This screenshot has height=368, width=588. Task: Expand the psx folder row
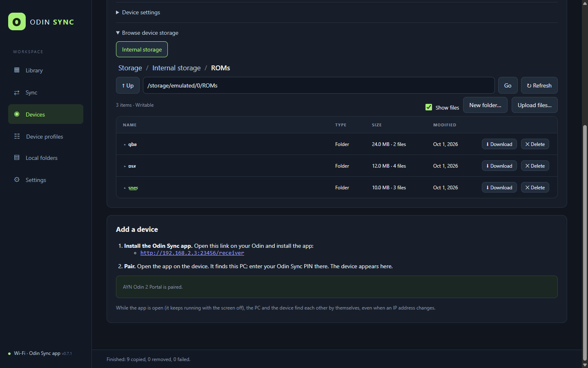click(x=125, y=166)
